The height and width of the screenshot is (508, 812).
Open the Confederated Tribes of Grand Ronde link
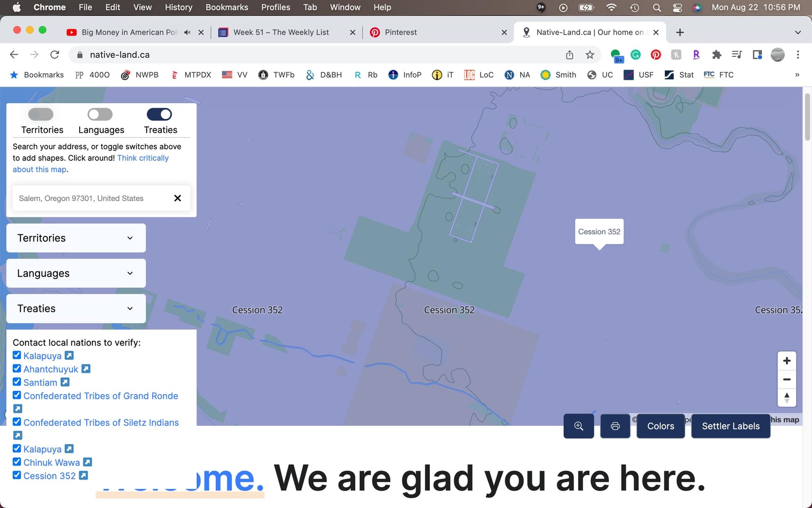(101, 396)
